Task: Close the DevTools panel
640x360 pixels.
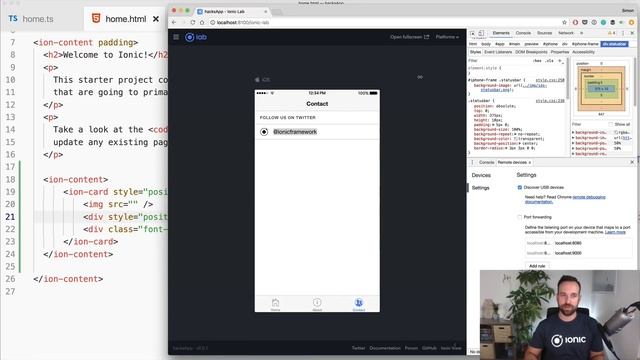Action: 632,33
